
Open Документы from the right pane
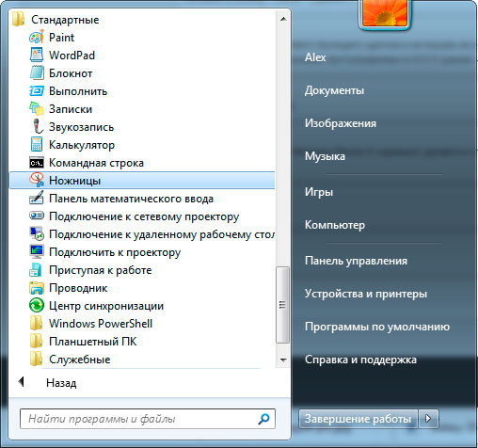(x=334, y=90)
